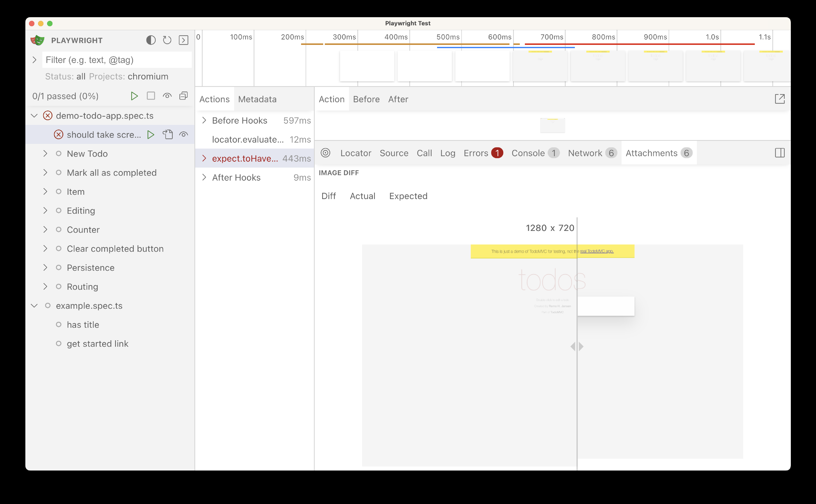Select the After snapshot tab
Viewport: 816px width, 504px height.
(x=398, y=99)
